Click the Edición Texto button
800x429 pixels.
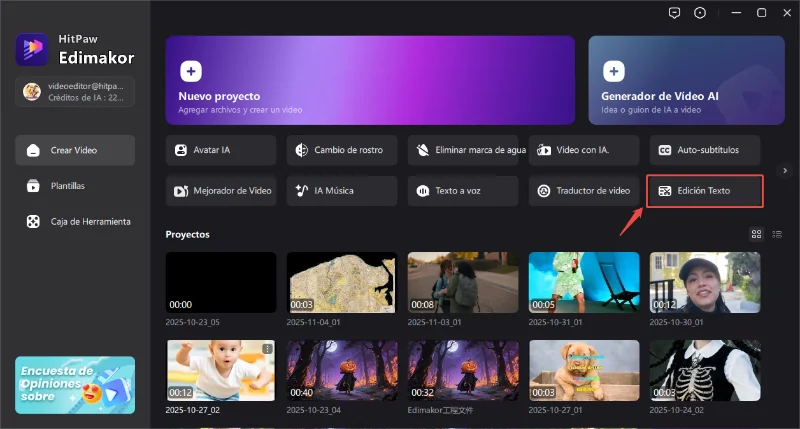point(704,190)
